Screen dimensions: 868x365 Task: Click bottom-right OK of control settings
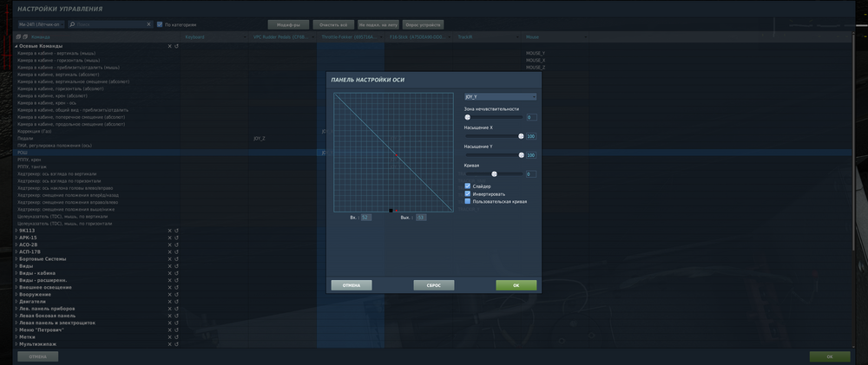(x=830, y=356)
